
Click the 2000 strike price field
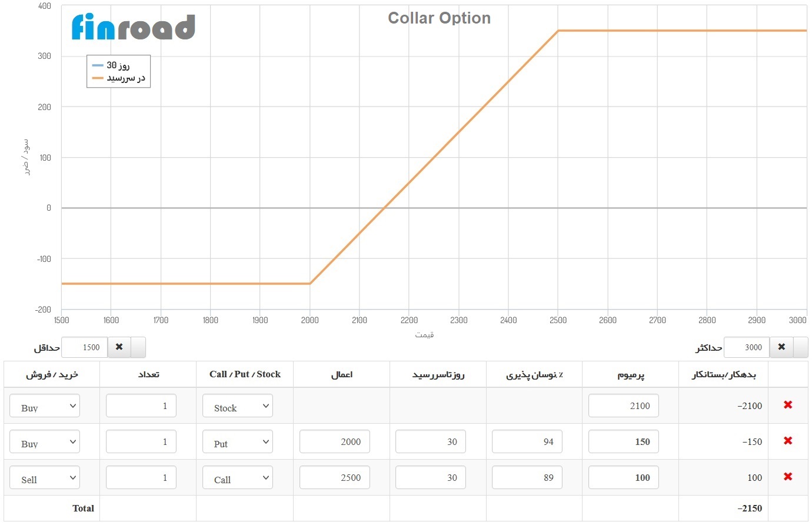click(x=334, y=442)
